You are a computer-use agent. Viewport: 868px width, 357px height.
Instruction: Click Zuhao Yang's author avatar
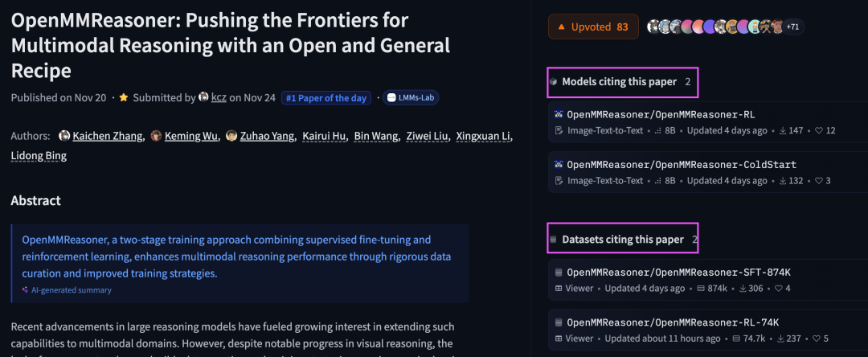pyautogui.click(x=231, y=136)
